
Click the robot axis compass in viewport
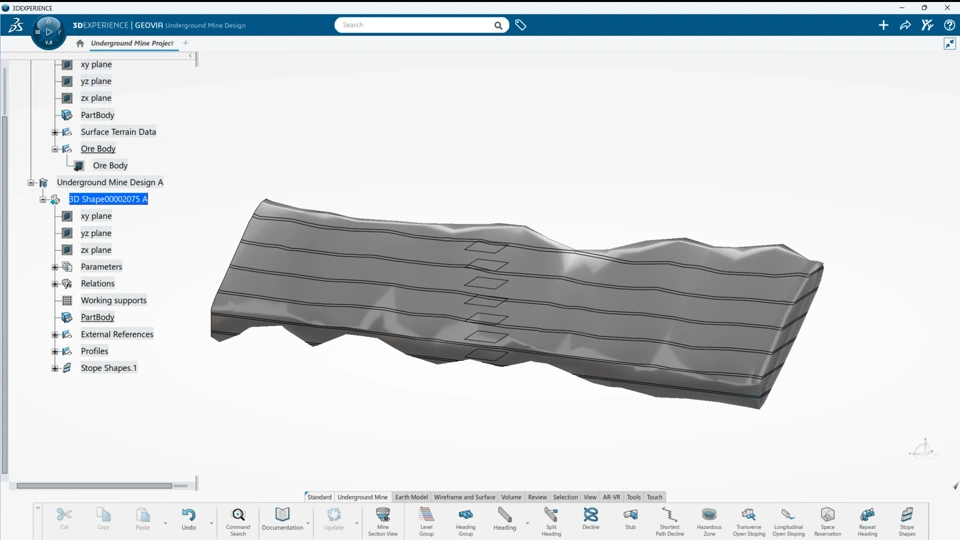coord(923,449)
